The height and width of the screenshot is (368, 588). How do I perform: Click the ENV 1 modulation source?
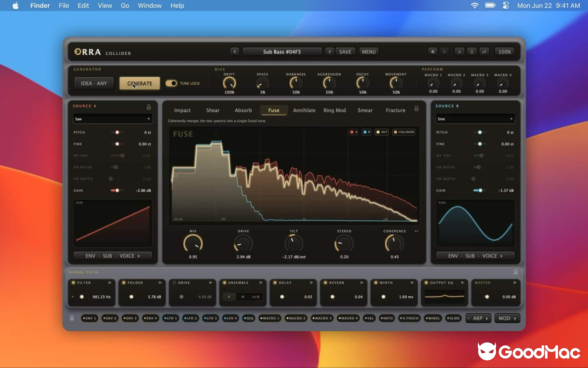tap(90, 318)
